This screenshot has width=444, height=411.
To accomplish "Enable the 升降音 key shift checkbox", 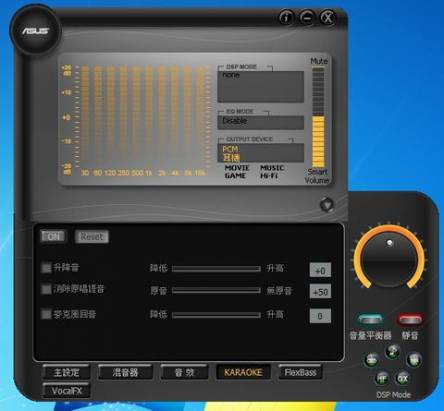I will (x=46, y=267).
